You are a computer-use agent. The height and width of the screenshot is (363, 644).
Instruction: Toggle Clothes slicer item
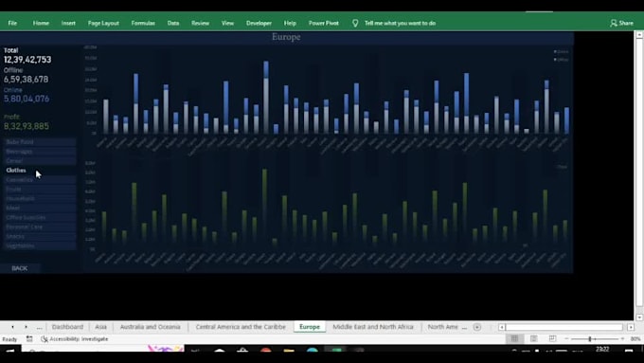pos(40,171)
